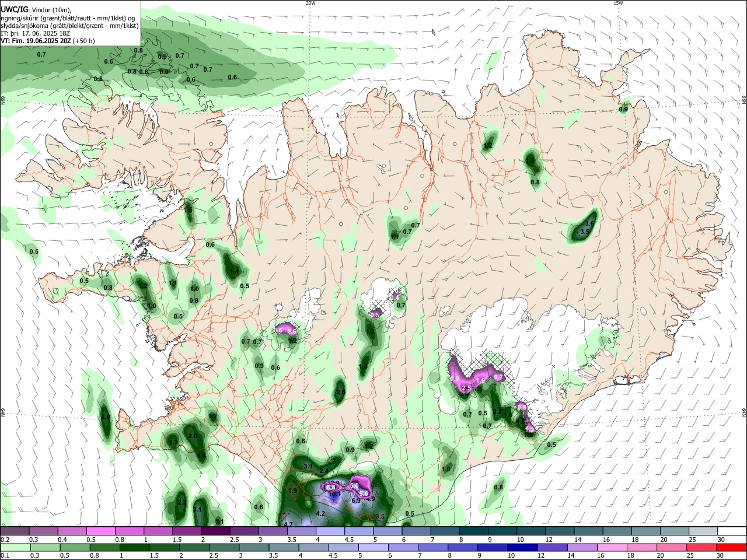Image resolution: width=747 pixels, height=560 pixels.
Task: Select the 'IT: þri. 17. 06. 2025 18Z' line
Action: click(36, 34)
